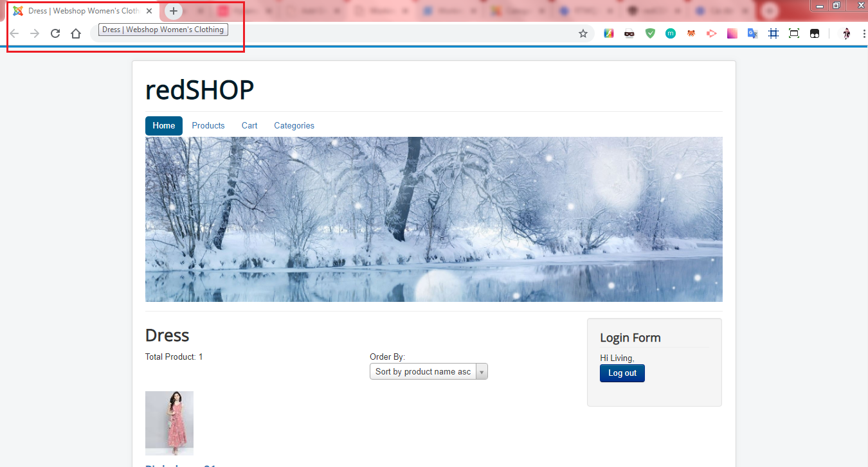Reload the current page
Viewport: 868px width, 467px height.
point(55,33)
